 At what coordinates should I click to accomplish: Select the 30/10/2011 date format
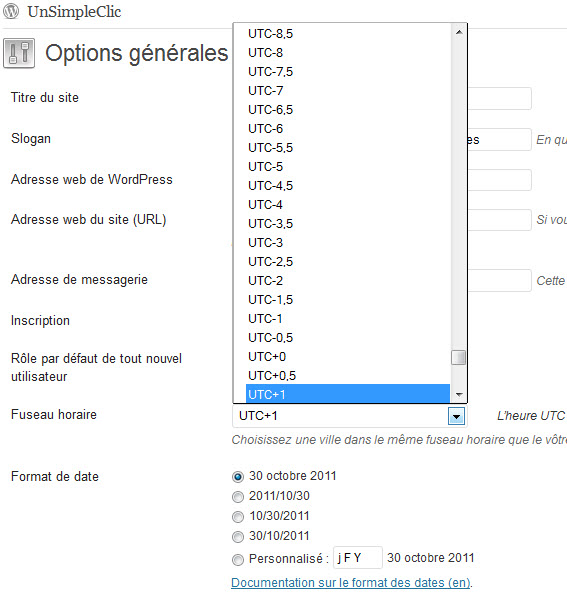(238, 537)
